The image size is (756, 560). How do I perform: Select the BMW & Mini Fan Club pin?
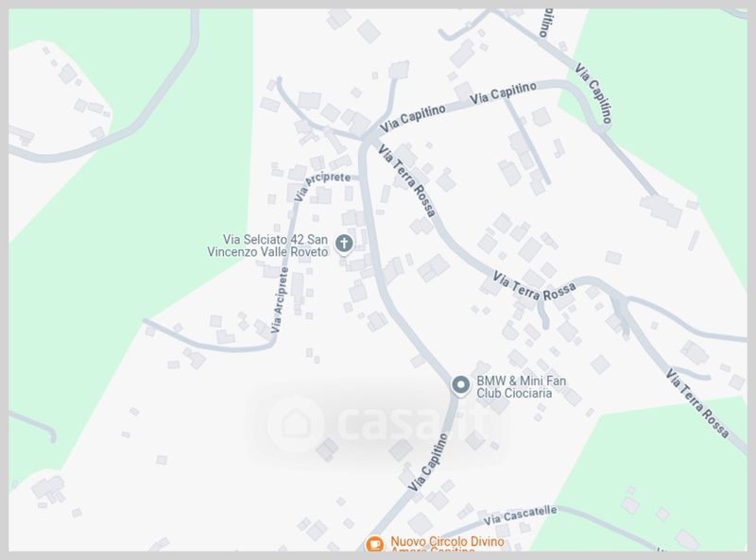coord(460,385)
